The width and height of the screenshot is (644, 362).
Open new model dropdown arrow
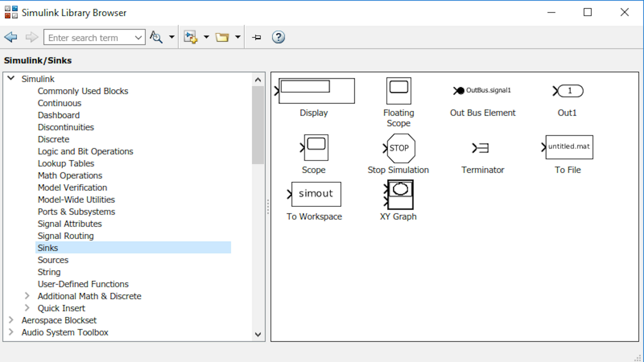[x=206, y=37]
